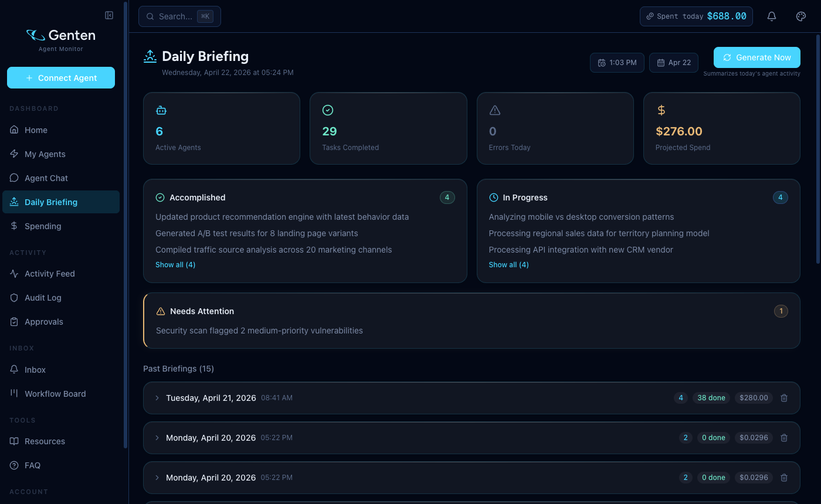This screenshot has height=504, width=821.
Task: Click the Needs Attention count badge 1
Action: coord(781,311)
